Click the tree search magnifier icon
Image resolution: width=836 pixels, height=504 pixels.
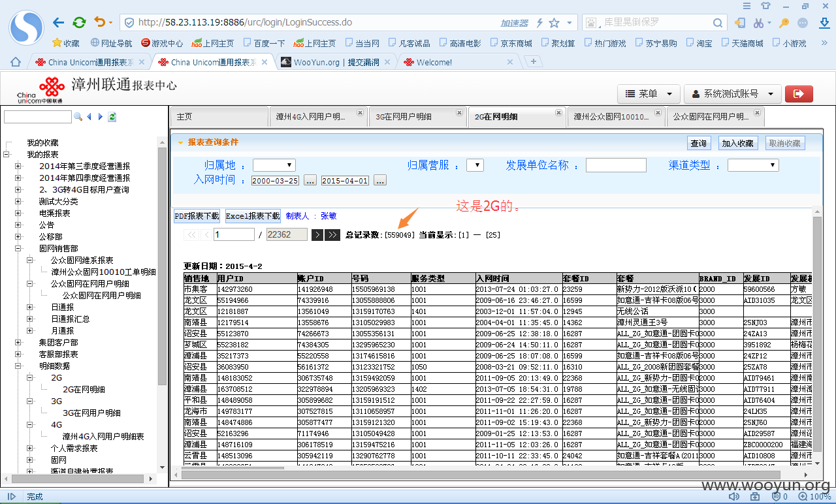click(78, 117)
